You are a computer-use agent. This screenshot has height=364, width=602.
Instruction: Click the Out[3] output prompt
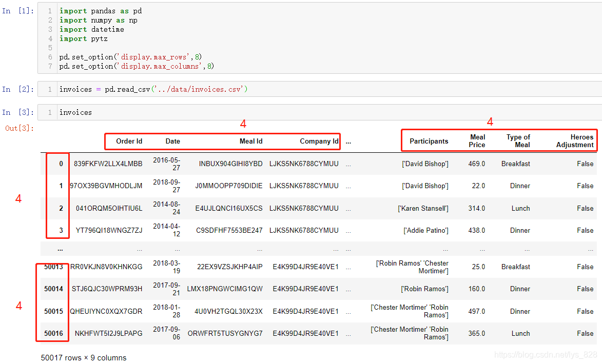tap(19, 128)
